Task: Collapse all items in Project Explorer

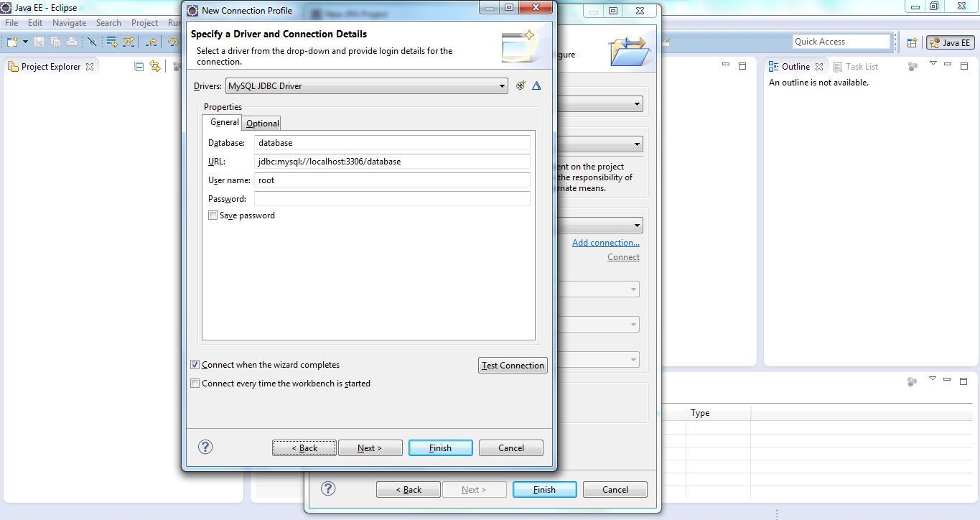Action: click(139, 67)
